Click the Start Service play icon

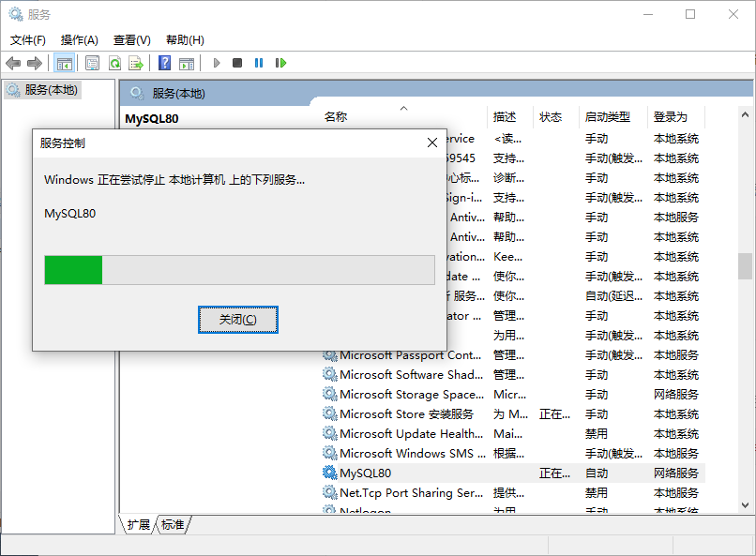coord(217,63)
